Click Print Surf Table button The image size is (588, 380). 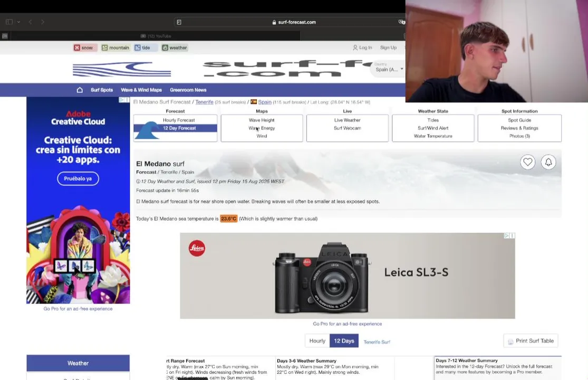(x=531, y=340)
